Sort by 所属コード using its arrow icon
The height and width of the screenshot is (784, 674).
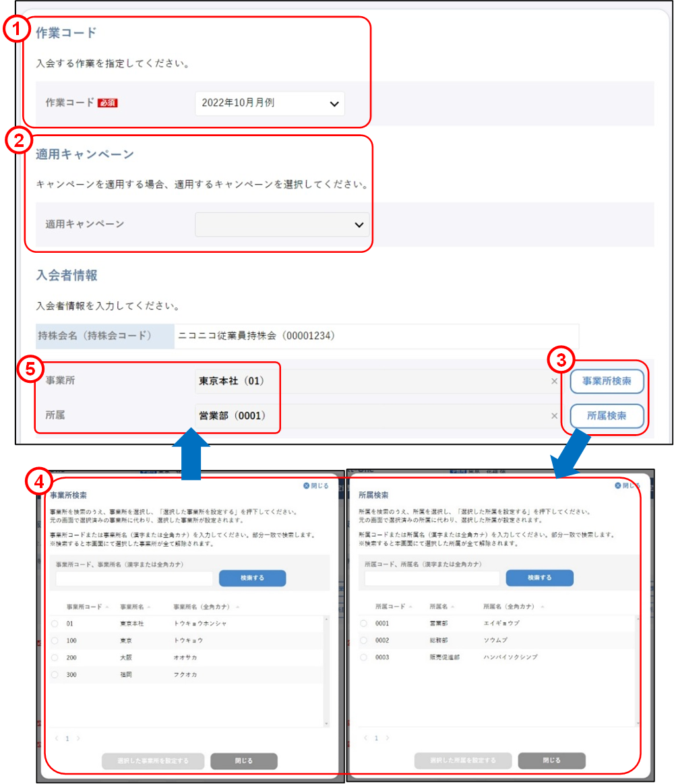coord(411,607)
